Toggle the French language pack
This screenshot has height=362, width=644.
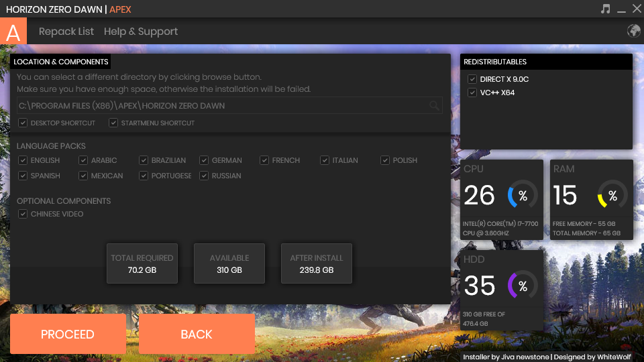click(x=264, y=160)
